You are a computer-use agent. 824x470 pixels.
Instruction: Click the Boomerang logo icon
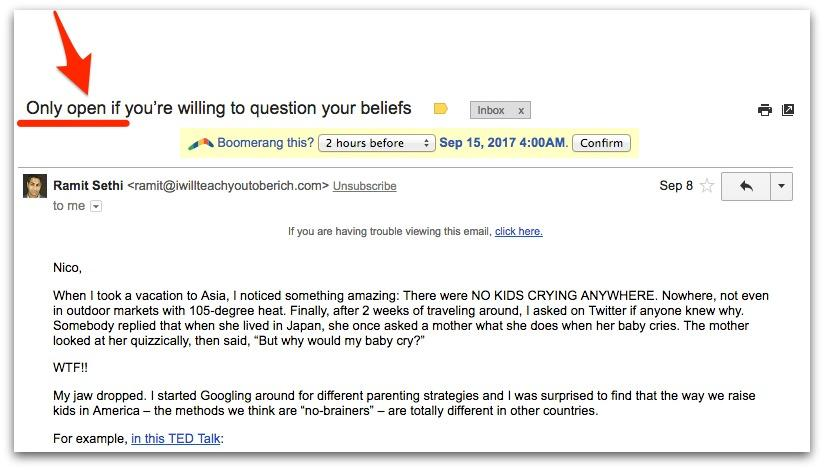coord(200,143)
